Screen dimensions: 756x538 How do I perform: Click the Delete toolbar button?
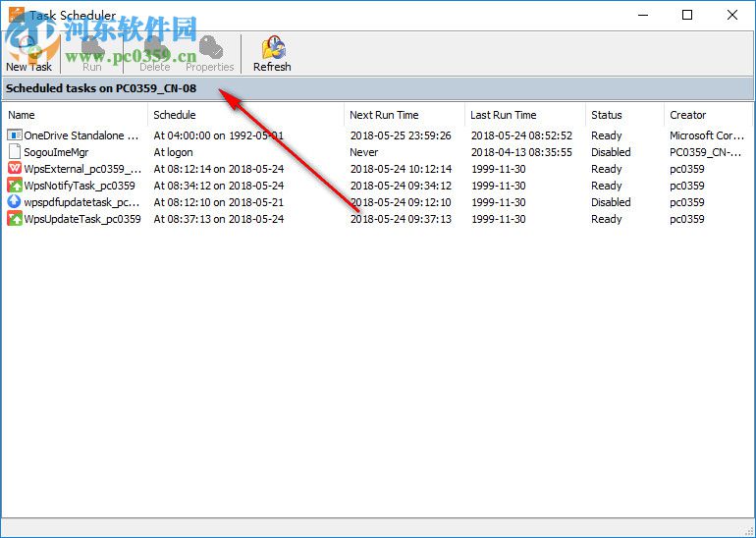154,54
